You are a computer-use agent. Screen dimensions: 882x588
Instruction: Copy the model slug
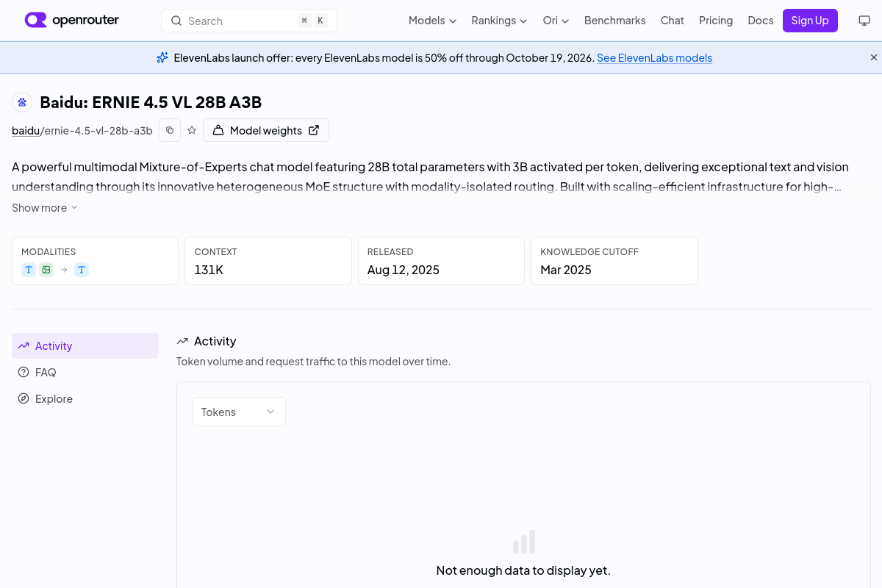(x=170, y=130)
